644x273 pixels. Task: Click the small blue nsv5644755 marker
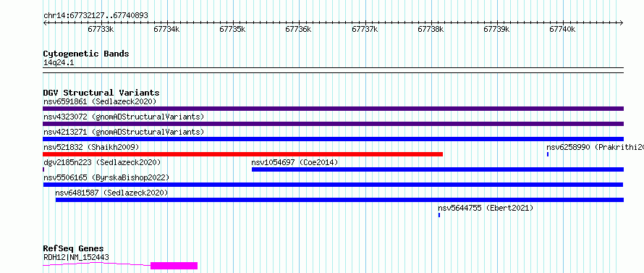pyautogui.click(x=439, y=215)
